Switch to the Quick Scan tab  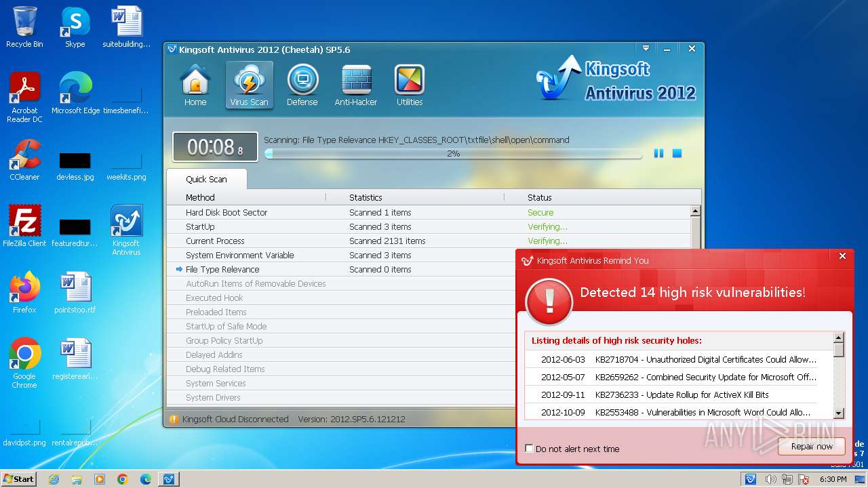(207, 179)
